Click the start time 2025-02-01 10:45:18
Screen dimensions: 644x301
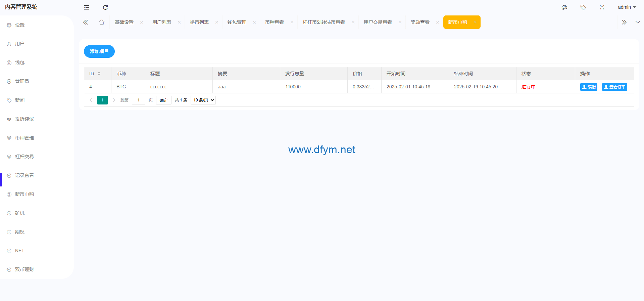[408, 87]
